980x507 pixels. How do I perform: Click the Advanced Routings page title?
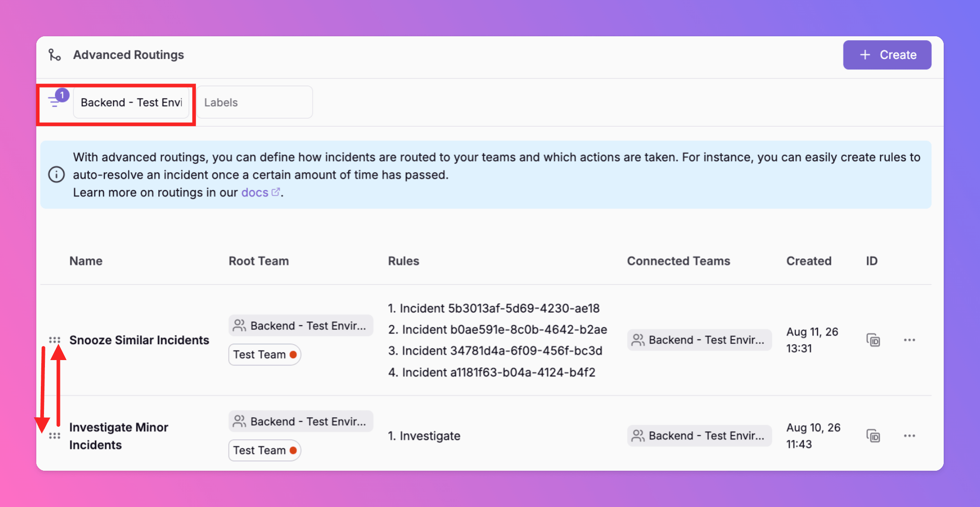point(128,55)
